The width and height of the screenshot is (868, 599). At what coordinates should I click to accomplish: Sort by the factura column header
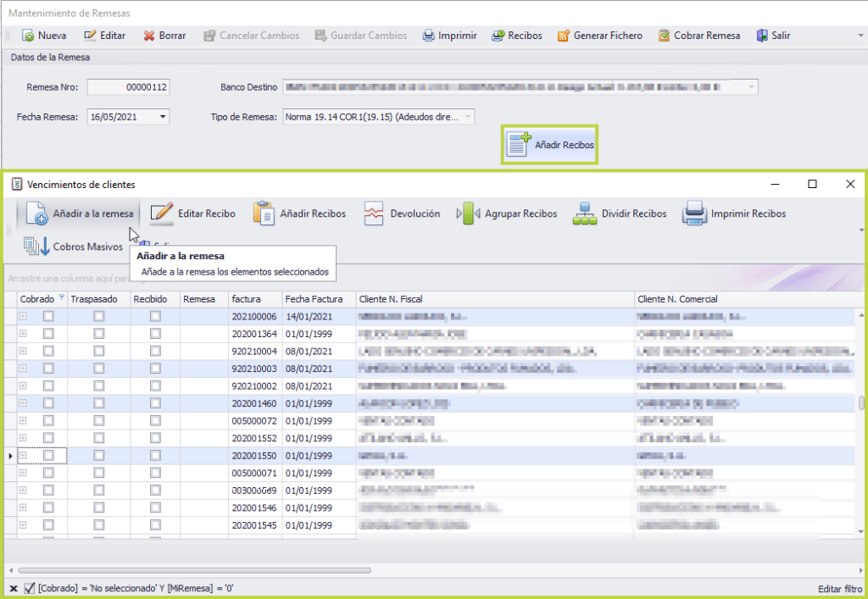point(256,299)
